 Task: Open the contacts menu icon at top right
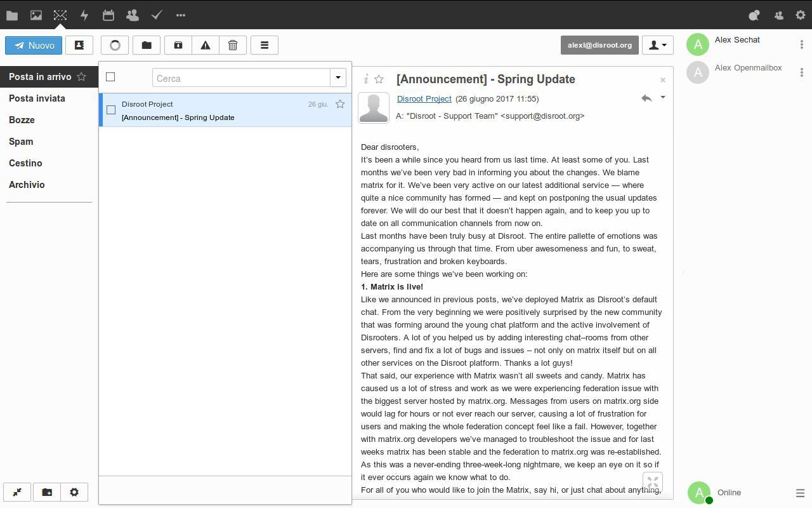click(778, 15)
